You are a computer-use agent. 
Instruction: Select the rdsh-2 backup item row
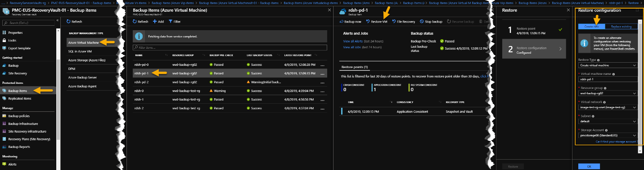pos(230,108)
